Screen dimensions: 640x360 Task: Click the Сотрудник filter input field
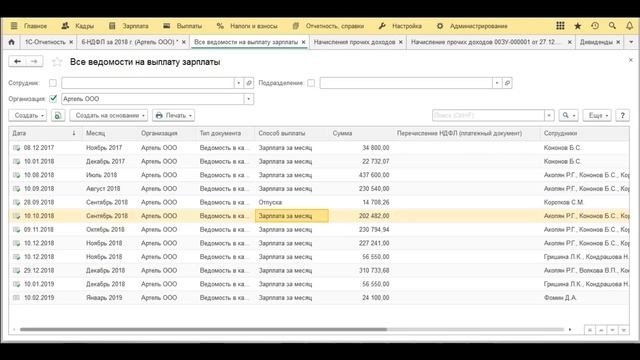pyautogui.click(x=147, y=83)
